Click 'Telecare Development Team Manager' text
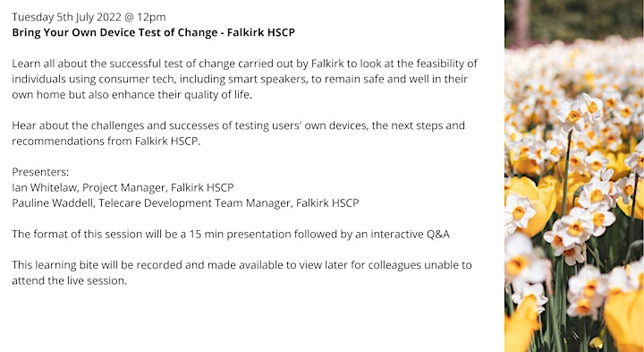Viewport: 644px width, 352px height. (195, 203)
